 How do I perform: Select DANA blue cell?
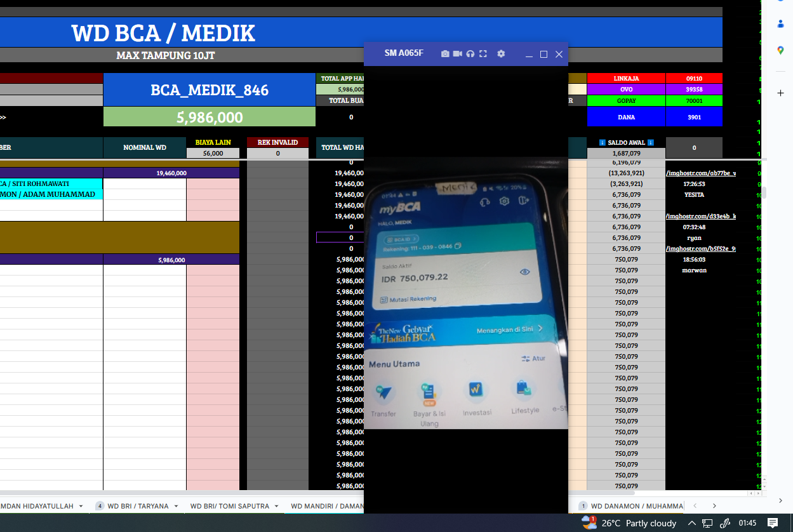(x=626, y=117)
